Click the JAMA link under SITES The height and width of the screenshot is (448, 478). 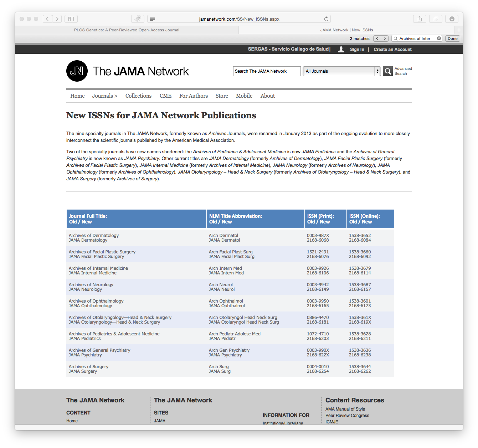[x=160, y=421]
